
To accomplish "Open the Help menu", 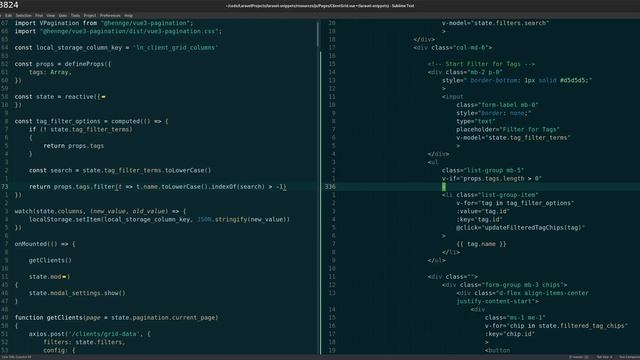I will (129, 16).
